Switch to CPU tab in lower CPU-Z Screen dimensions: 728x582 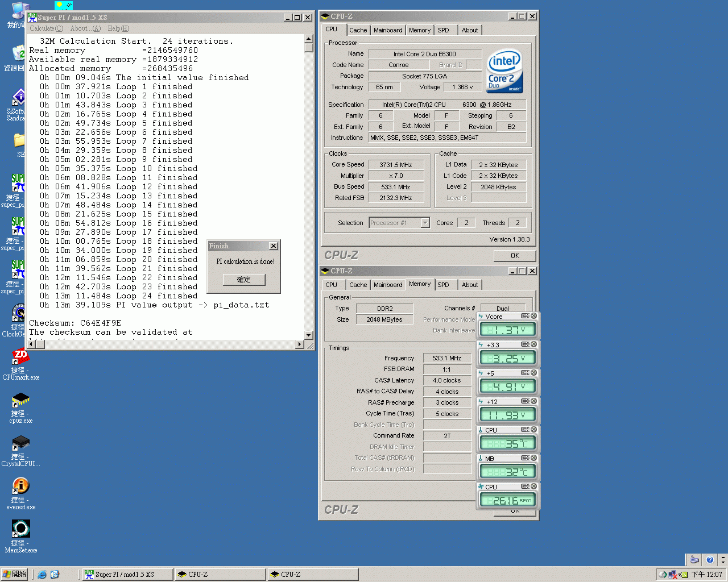click(x=332, y=285)
